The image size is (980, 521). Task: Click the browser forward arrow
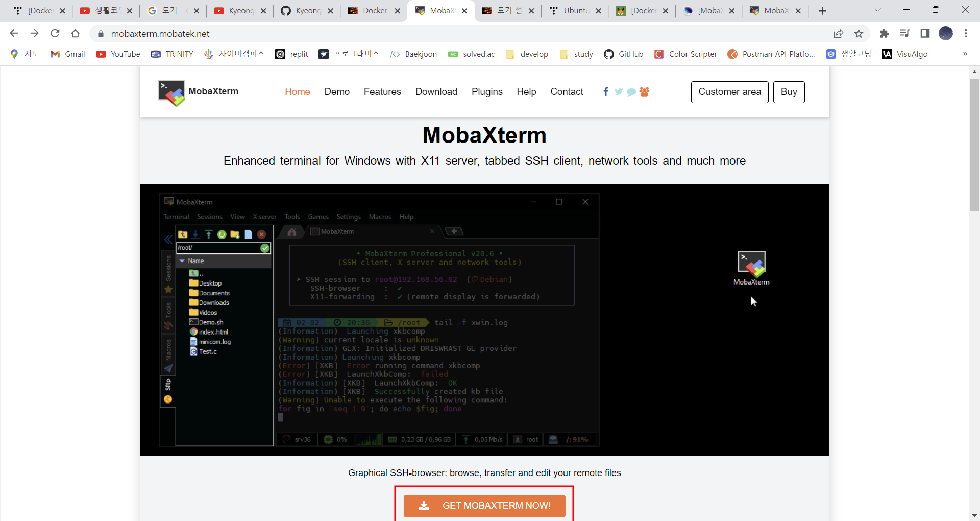click(34, 33)
